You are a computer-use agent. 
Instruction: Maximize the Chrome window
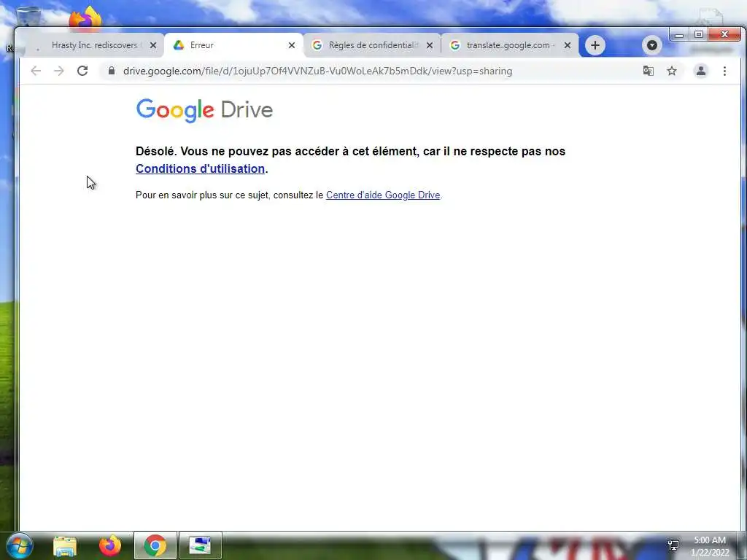698,35
